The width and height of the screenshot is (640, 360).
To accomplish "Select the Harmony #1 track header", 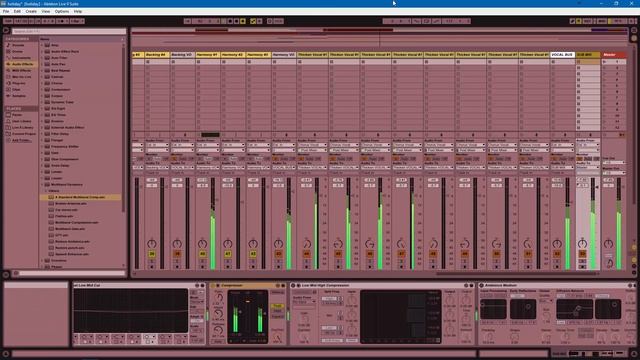I will [207, 54].
